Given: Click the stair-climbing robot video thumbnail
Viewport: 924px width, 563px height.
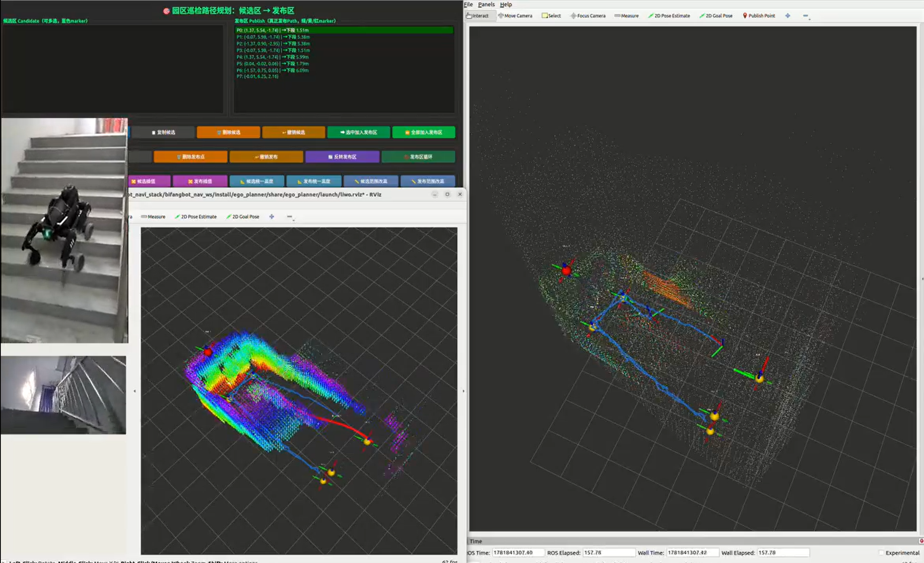Looking at the screenshot, I should click(x=64, y=230).
